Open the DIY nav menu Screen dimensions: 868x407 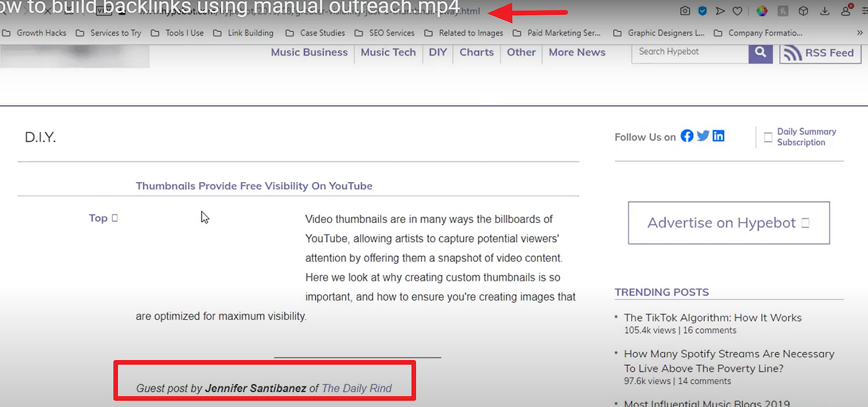click(x=438, y=53)
